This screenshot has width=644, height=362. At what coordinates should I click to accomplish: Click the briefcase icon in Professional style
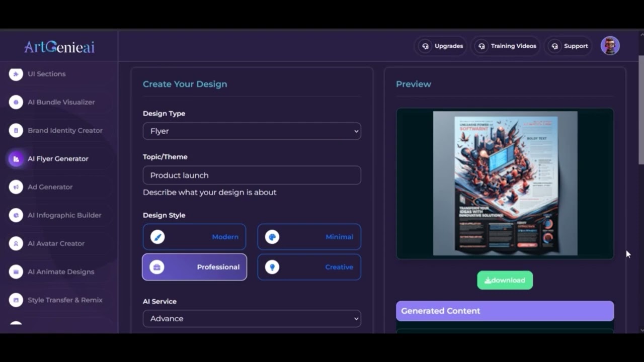point(157,267)
